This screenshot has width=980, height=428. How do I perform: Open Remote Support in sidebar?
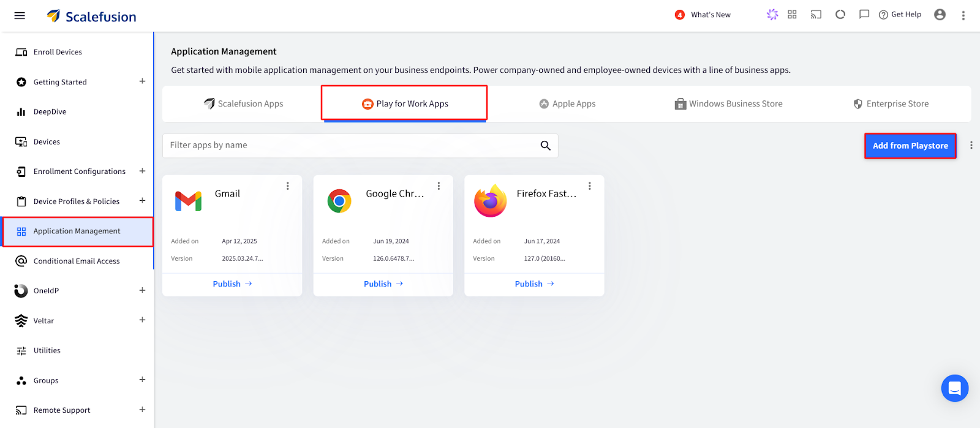point(62,410)
